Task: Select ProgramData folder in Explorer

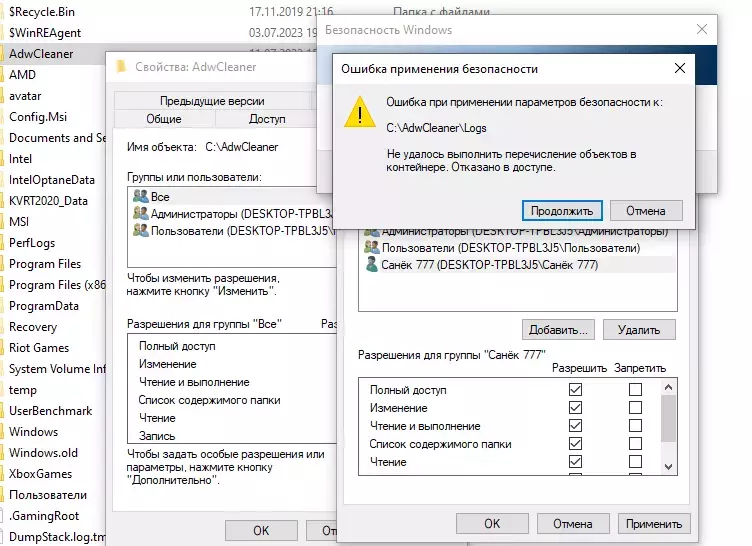Action: coord(44,306)
